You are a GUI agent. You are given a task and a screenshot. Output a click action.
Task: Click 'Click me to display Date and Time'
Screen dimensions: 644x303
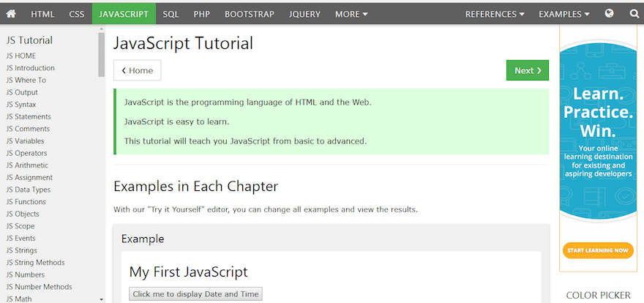pyautogui.click(x=195, y=294)
